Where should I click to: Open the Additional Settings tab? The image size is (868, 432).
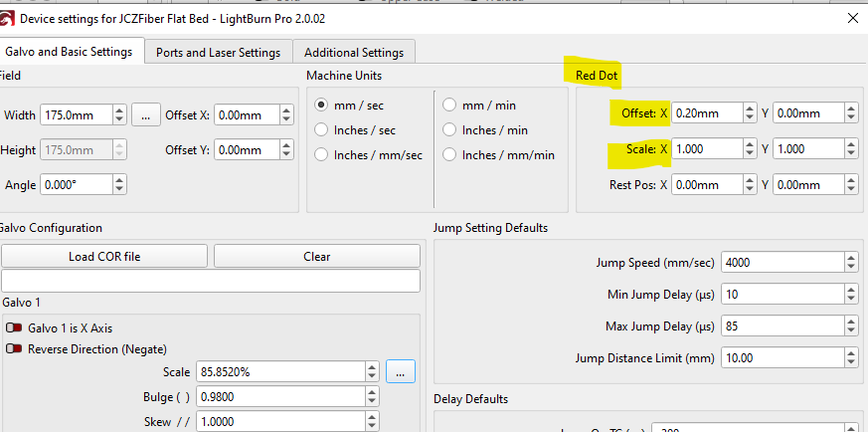coord(354,53)
